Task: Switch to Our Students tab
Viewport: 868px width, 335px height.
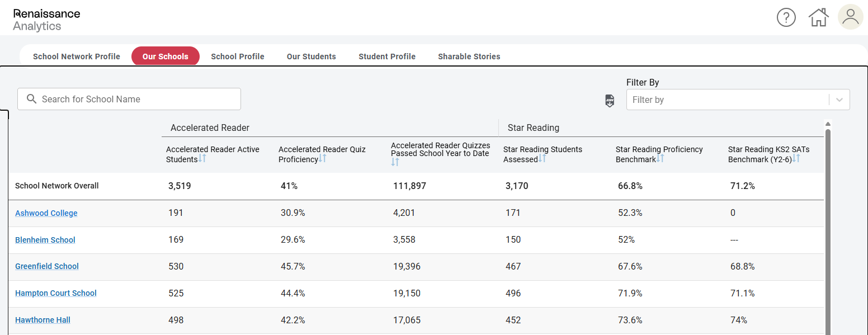Action: point(312,56)
